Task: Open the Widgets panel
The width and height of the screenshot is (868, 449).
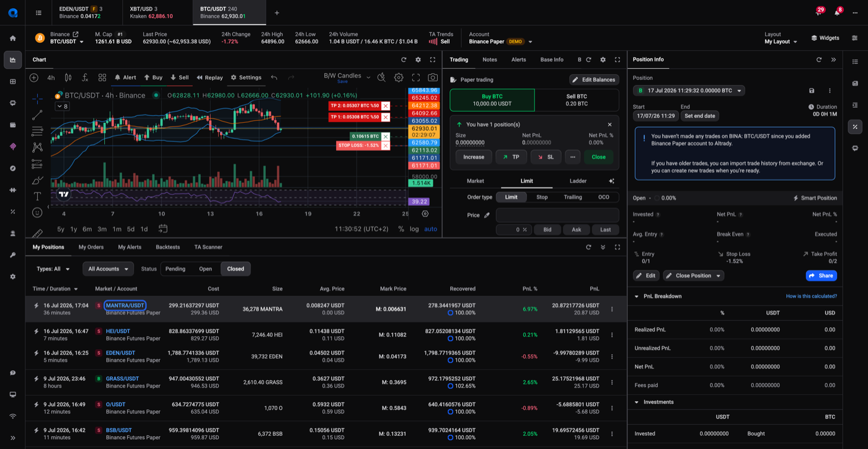Action: point(825,38)
